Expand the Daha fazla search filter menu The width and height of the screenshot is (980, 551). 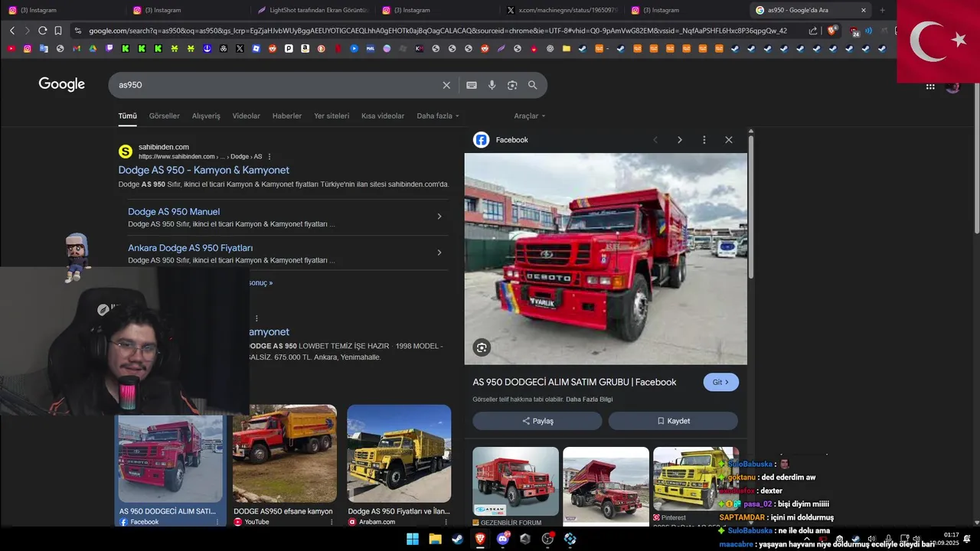pyautogui.click(x=438, y=116)
